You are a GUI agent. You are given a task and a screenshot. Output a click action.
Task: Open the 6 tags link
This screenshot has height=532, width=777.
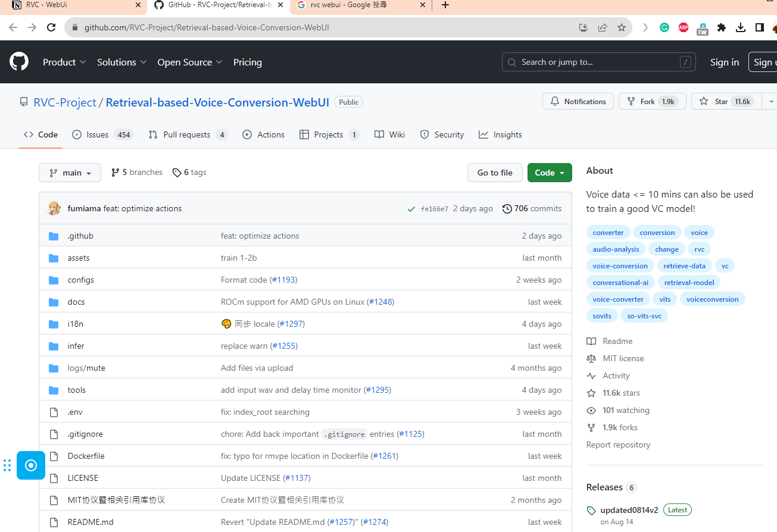pyautogui.click(x=189, y=172)
